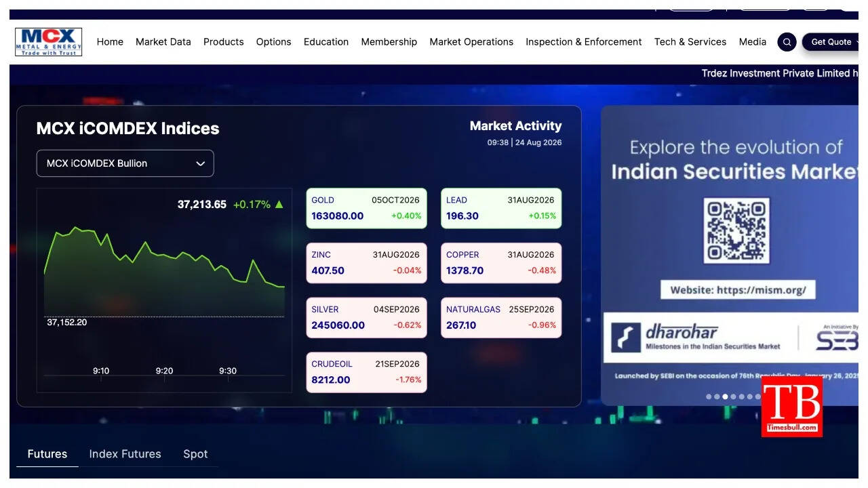Click the -0.04% zinc change
The height and width of the screenshot is (488, 868).
408,270
